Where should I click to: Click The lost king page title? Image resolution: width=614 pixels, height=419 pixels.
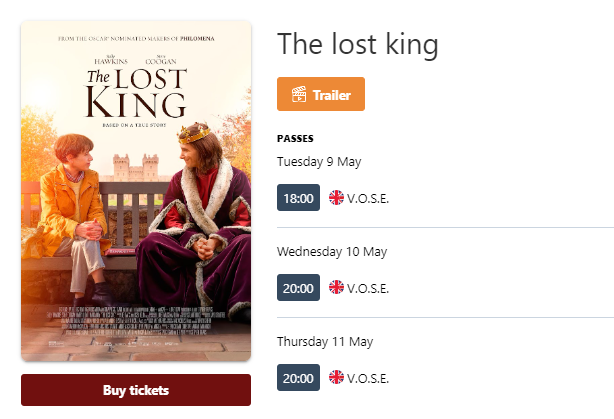(x=358, y=44)
